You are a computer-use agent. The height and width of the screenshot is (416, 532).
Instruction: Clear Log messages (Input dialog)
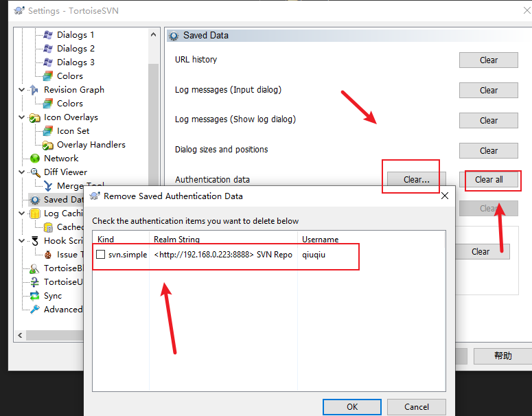[489, 90]
